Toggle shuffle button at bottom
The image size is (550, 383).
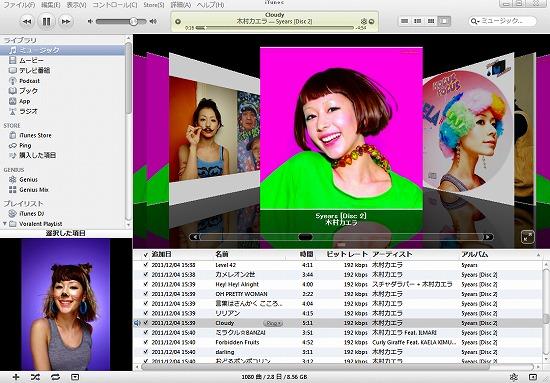tap(35, 377)
